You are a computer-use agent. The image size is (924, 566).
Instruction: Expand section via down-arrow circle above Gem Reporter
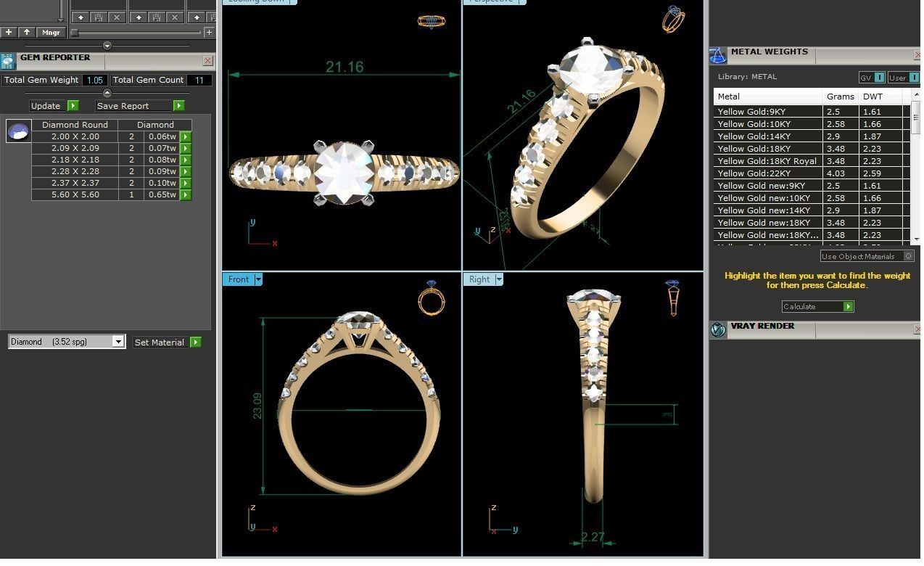tap(107, 46)
